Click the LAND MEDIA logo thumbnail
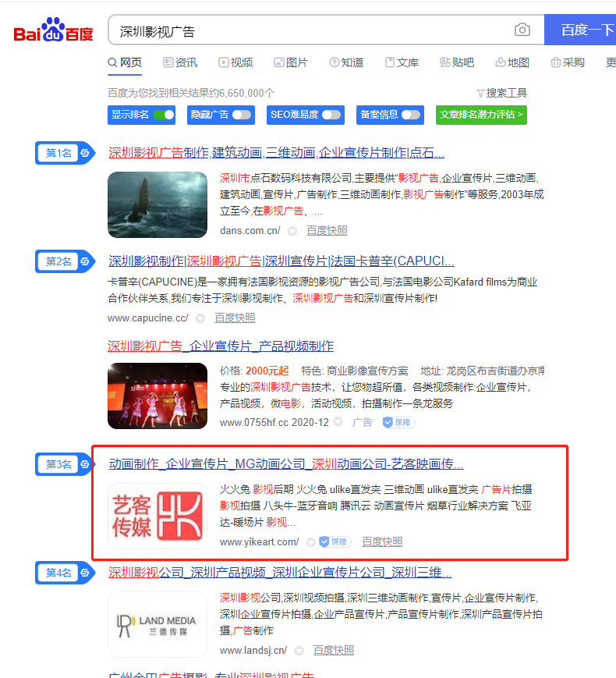The image size is (616, 678). (158, 624)
